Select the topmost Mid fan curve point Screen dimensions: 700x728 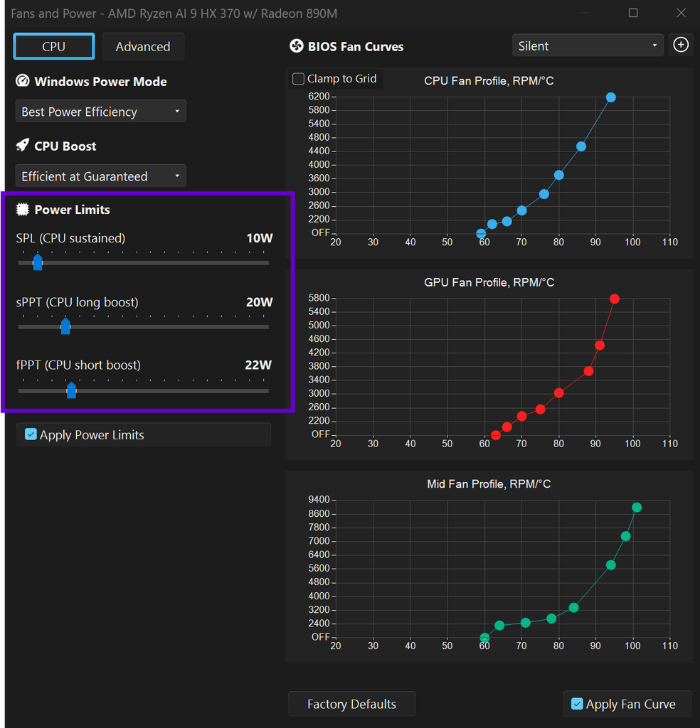[637, 508]
